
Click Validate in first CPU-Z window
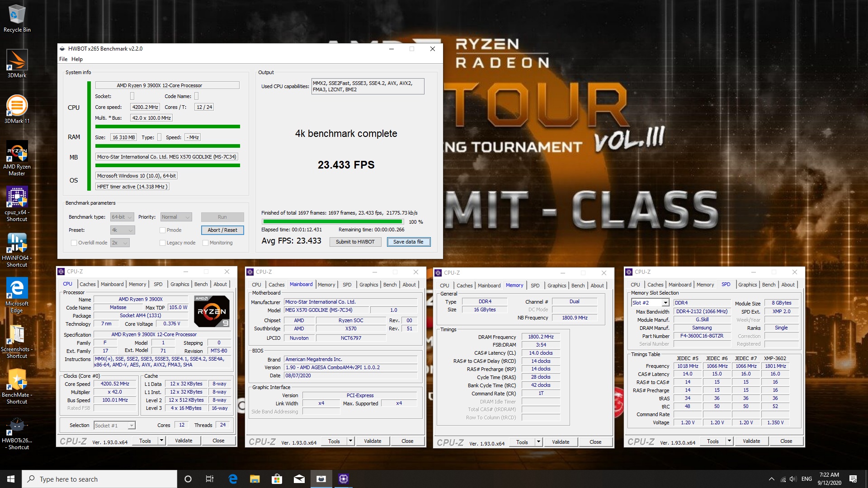click(x=184, y=441)
